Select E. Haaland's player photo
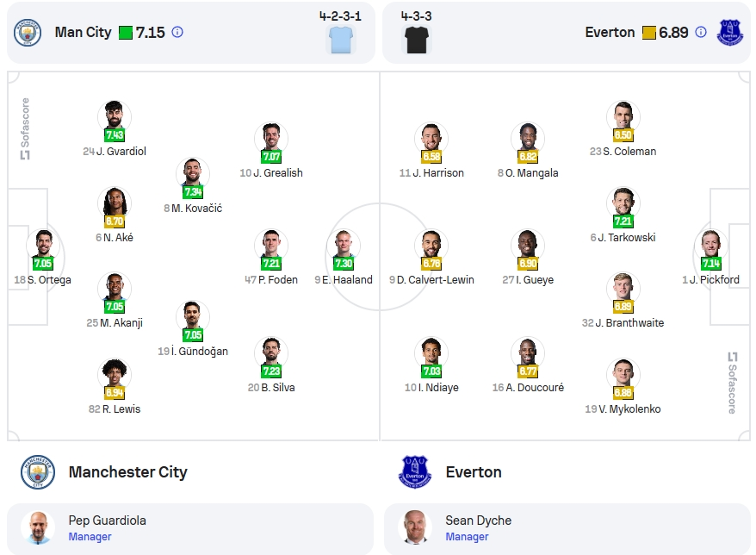The image size is (756, 555). (x=344, y=245)
